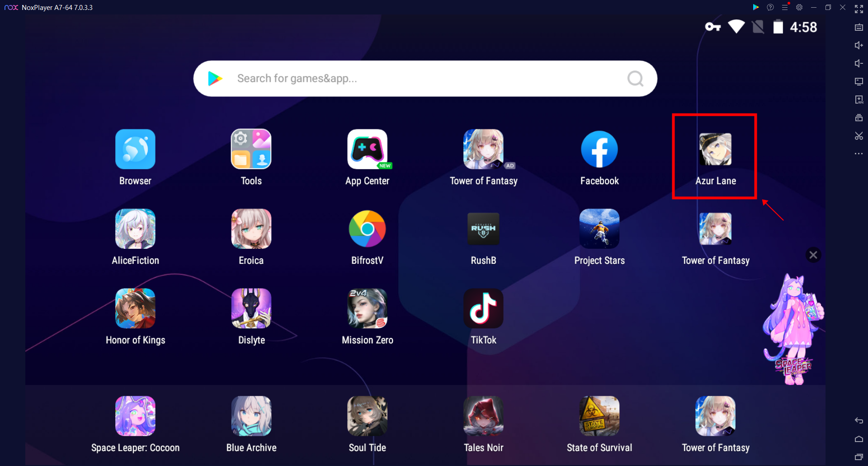Launch App Center
Screen dimensions: 868x466
point(368,149)
